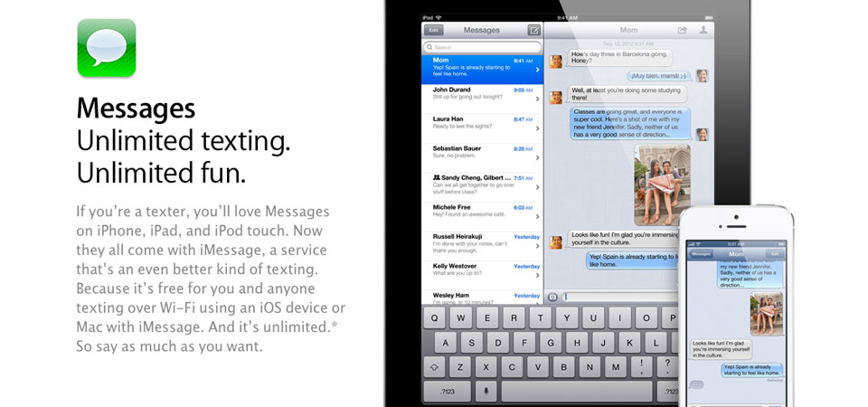The width and height of the screenshot is (868, 407).
Task: Tap the Search field in conversation list
Action: pos(482,48)
